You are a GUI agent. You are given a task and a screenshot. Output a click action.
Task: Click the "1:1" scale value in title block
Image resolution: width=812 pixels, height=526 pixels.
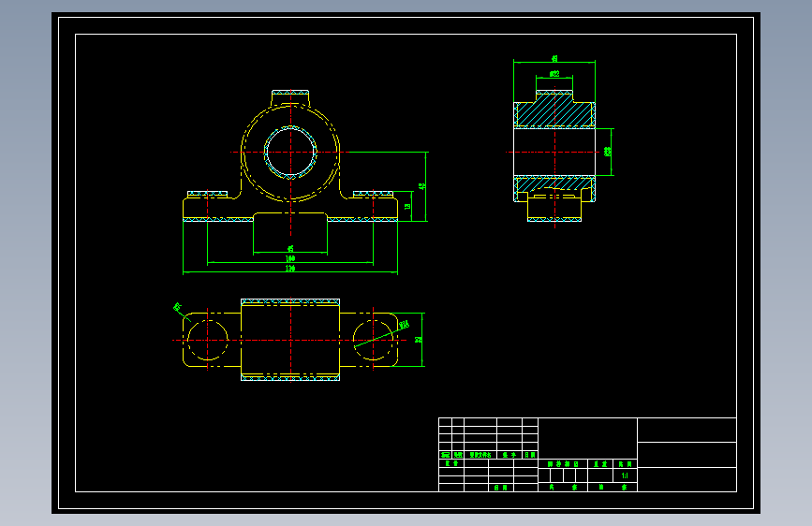(625, 475)
